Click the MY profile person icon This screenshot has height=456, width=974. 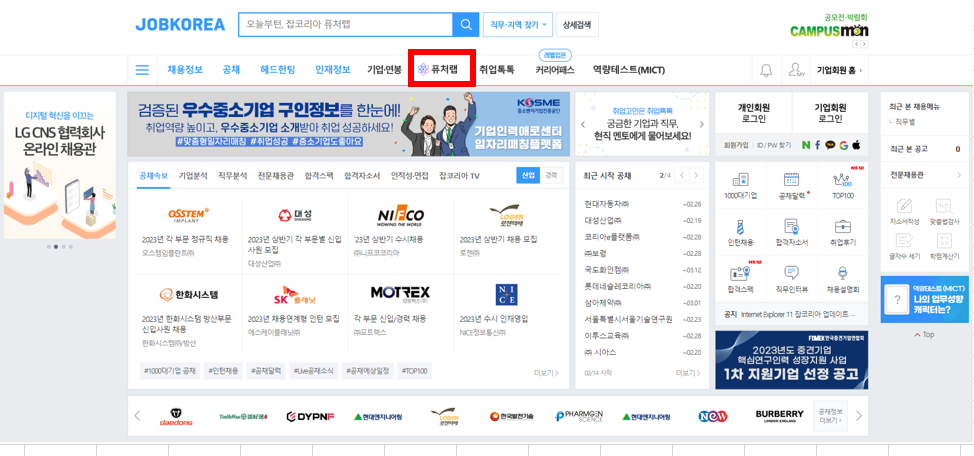796,70
